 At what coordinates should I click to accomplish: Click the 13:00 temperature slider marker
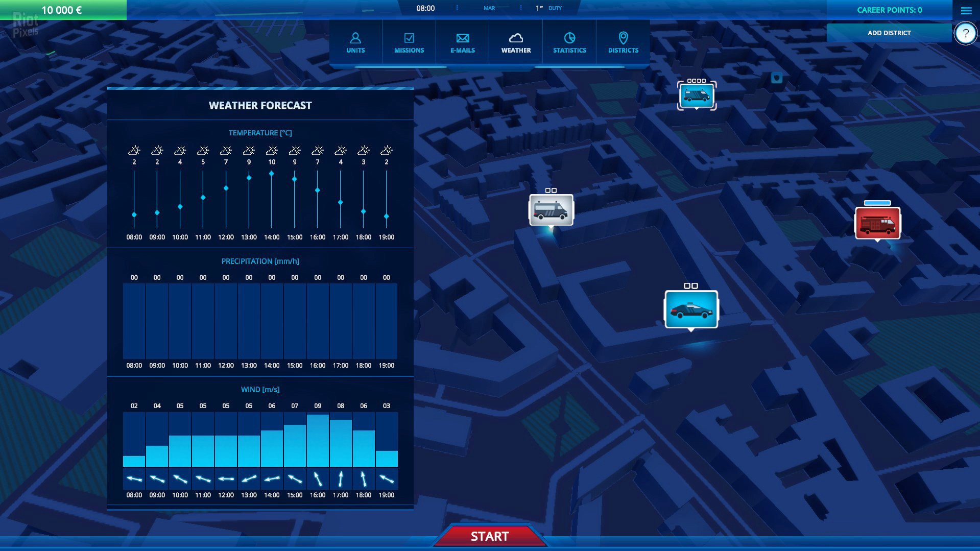click(249, 178)
